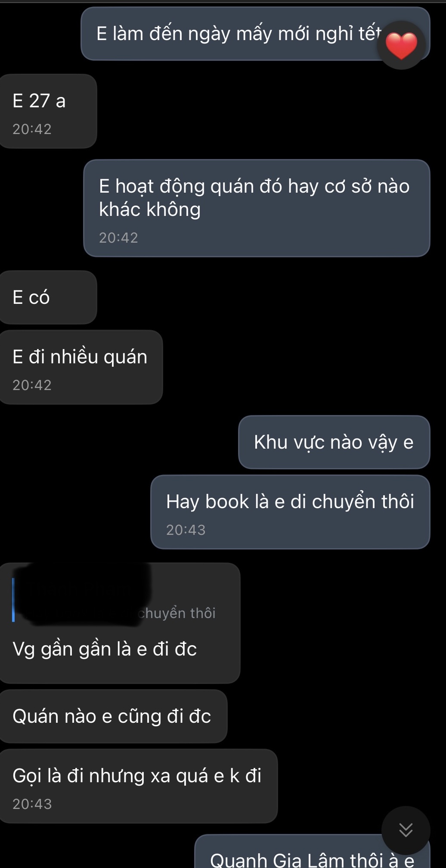The image size is (446, 868).
Task: Select the "E đi nhiều quán" message
Action: pos(81,367)
